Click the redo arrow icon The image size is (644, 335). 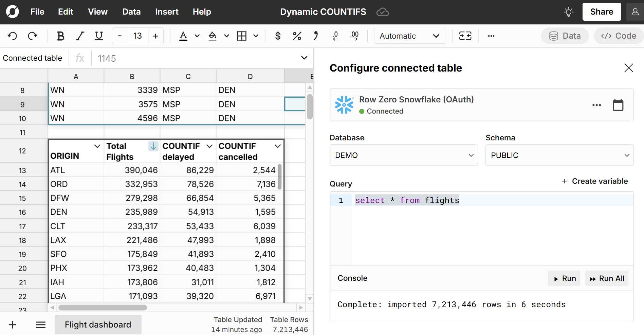(x=33, y=36)
